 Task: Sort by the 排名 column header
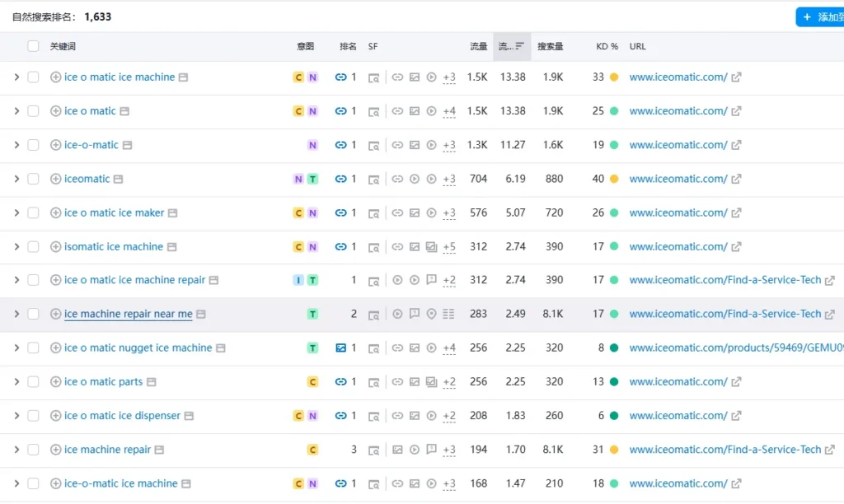(348, 46)
